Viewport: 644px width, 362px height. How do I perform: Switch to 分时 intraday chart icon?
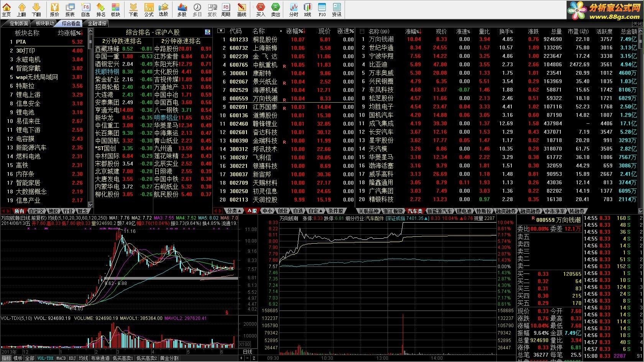pos(294,10)
